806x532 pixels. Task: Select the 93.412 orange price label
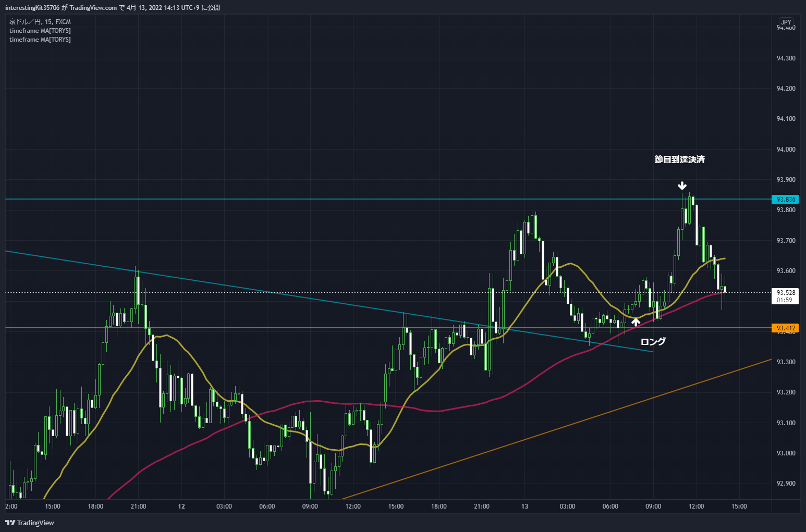click(786, 328)
